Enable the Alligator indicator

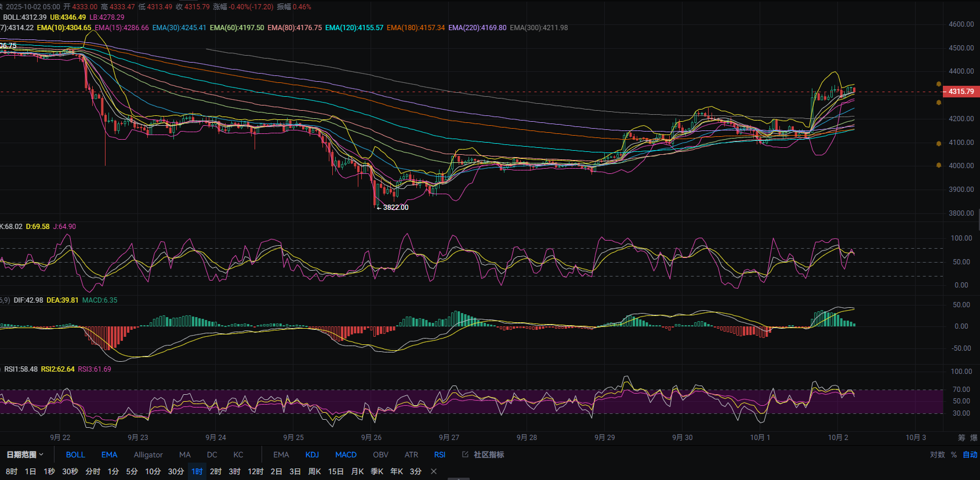pos(148,454)
